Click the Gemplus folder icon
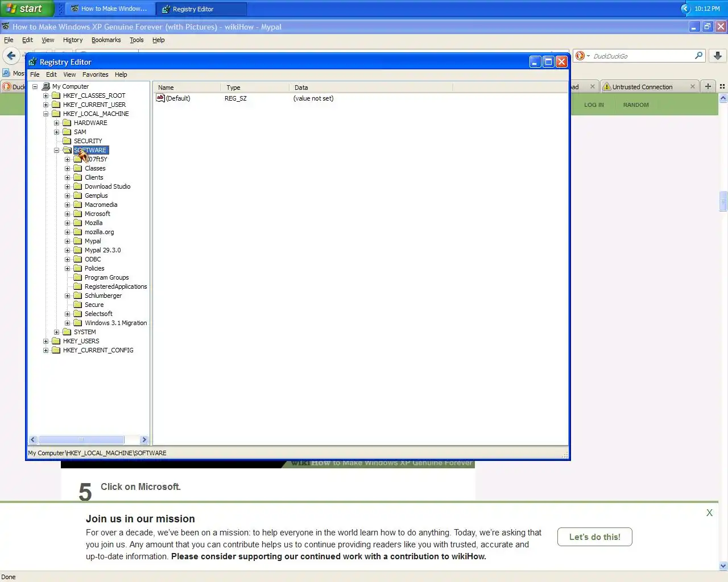 coord(78,196)
